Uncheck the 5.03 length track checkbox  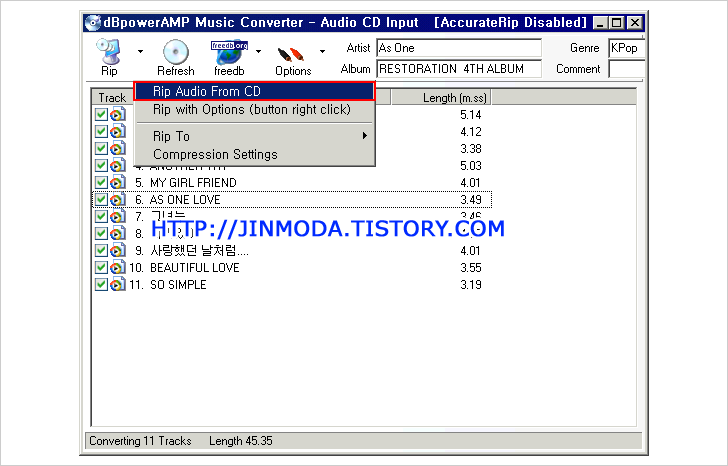101,165
